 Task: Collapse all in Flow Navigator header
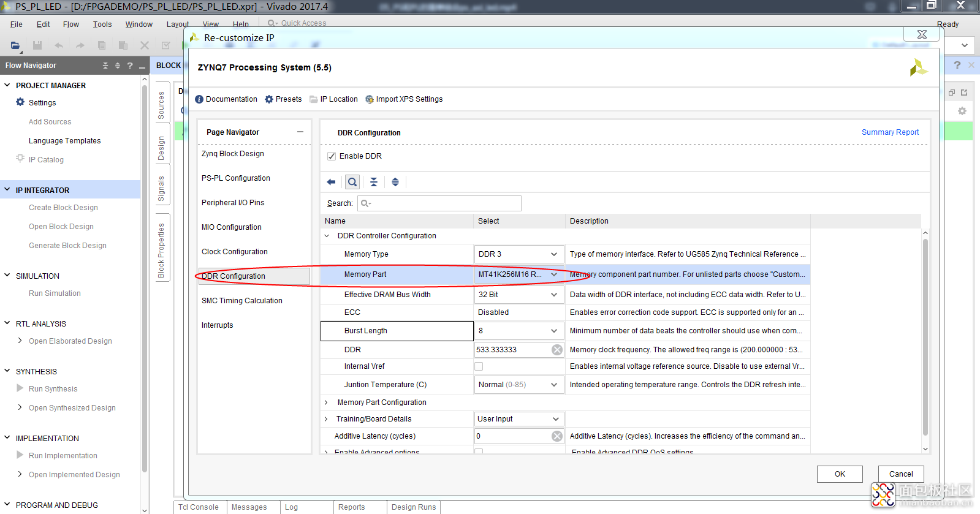[105, 66]
